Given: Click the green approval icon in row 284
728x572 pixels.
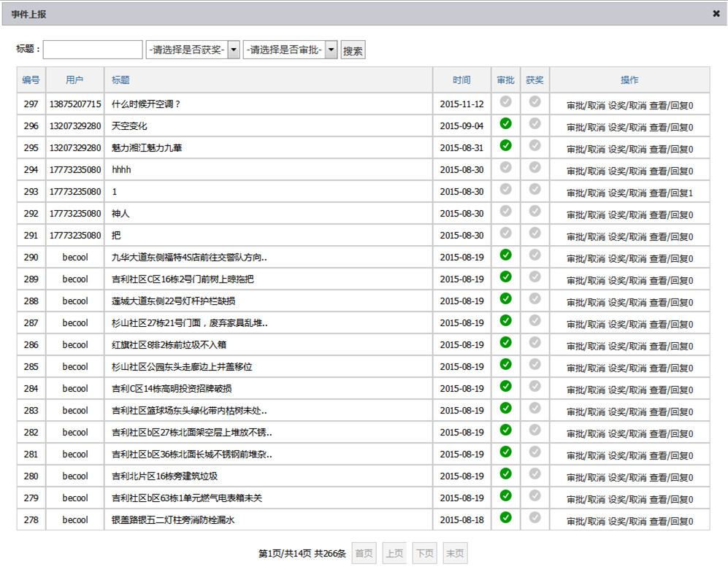Looking at the screenshot, I should coord(505,387).
